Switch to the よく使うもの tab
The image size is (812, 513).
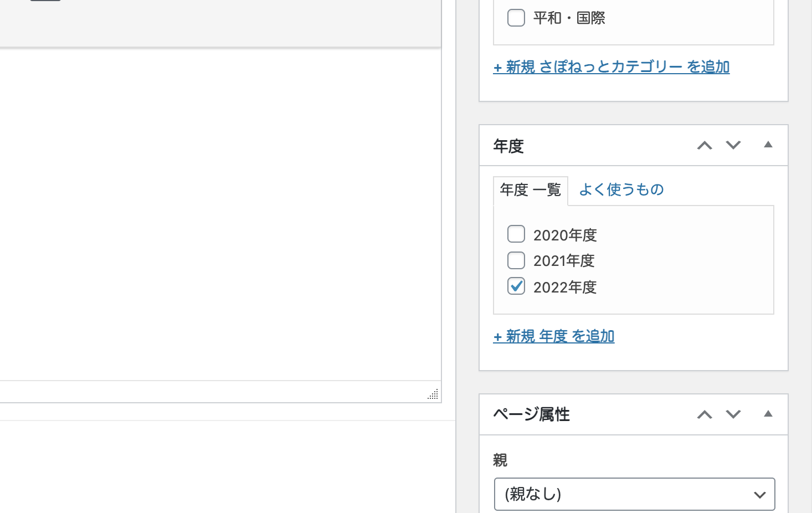pyautogui.click(x=621, y=189)
